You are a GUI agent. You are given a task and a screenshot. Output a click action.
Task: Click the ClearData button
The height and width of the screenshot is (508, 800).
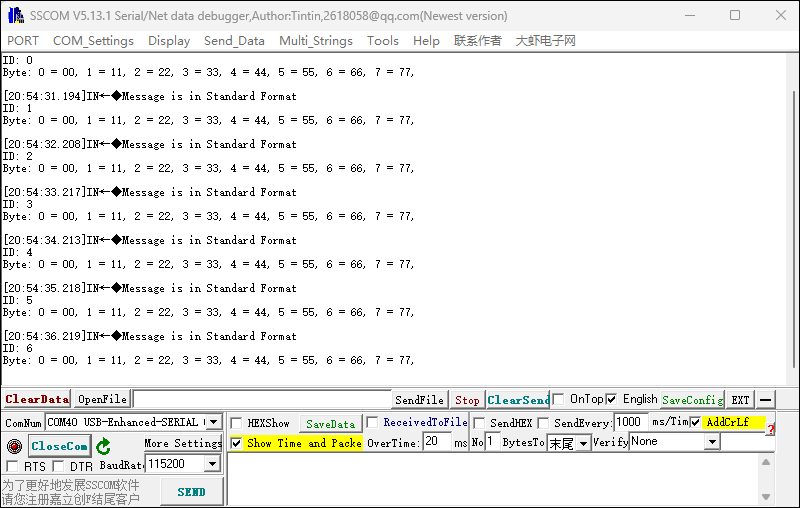37,399
